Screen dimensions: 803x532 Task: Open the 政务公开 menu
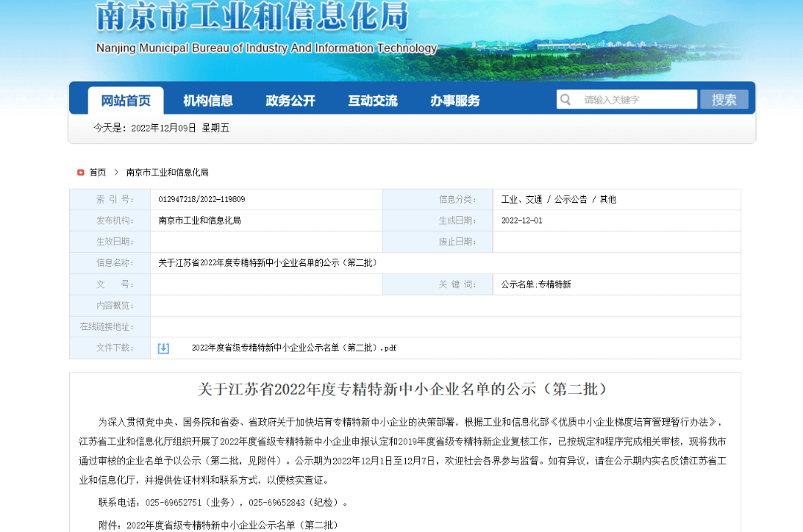point(290,98)
